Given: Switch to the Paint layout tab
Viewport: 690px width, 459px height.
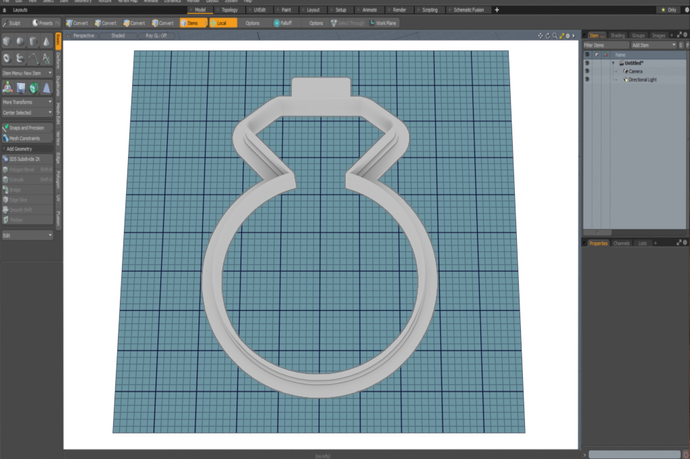Looking at the screenshot, I should pyautogui.click(x=286, y=10).
